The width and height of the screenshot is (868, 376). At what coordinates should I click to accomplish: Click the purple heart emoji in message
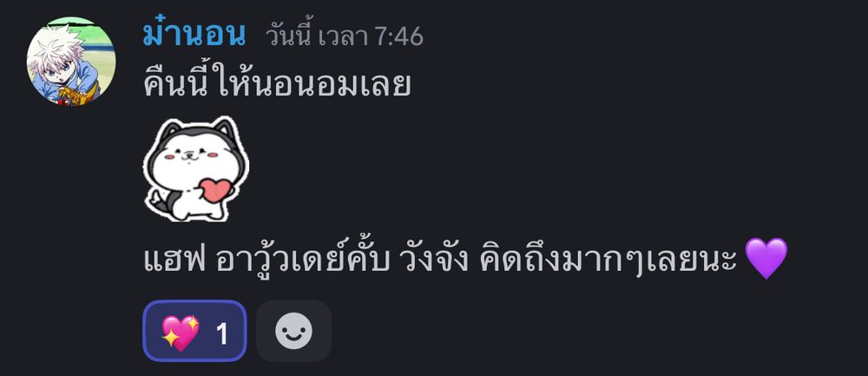point(766,258)
